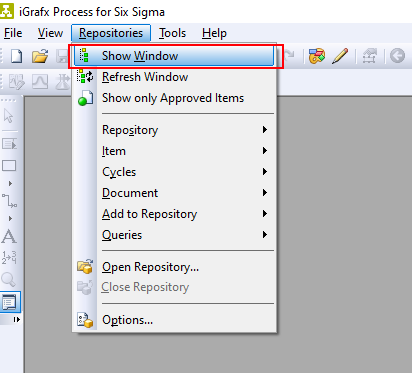Open file using the folder icon
Screen dimensions: 412x373
[40, 56]
